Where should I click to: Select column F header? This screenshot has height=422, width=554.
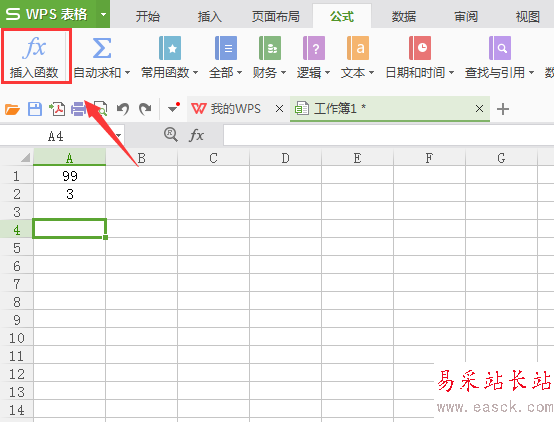[x=429, y=157]
